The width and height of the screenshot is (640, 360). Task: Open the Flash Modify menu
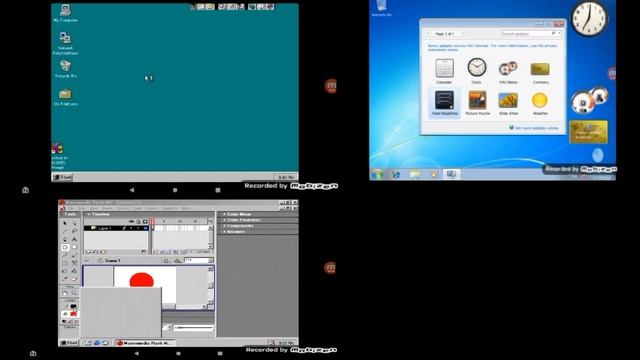pyautogui.click(x=124, y=208)
